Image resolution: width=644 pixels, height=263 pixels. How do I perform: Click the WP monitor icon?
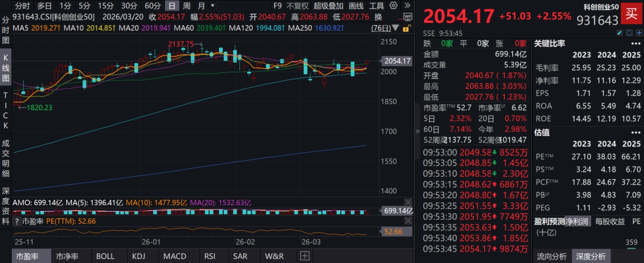click(x=407, y=17)
